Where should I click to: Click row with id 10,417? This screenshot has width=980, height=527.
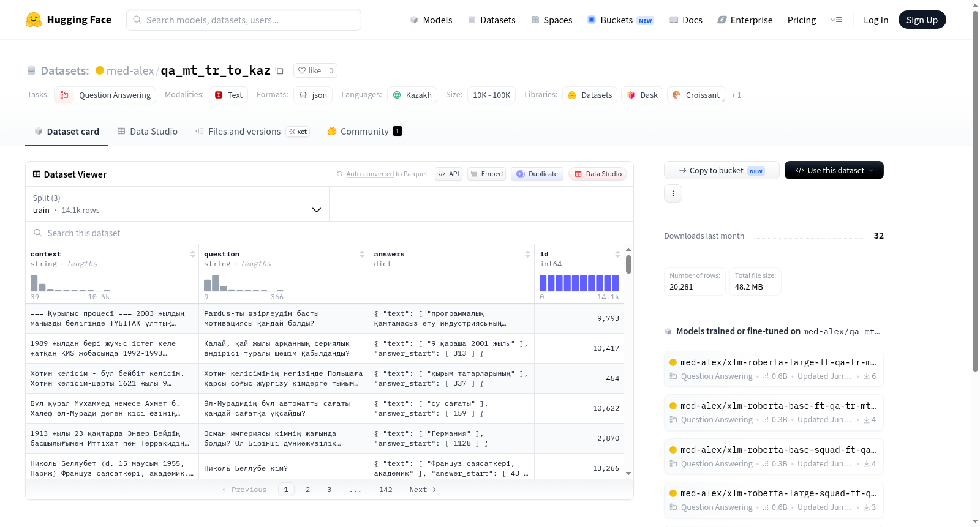point(325,348)
